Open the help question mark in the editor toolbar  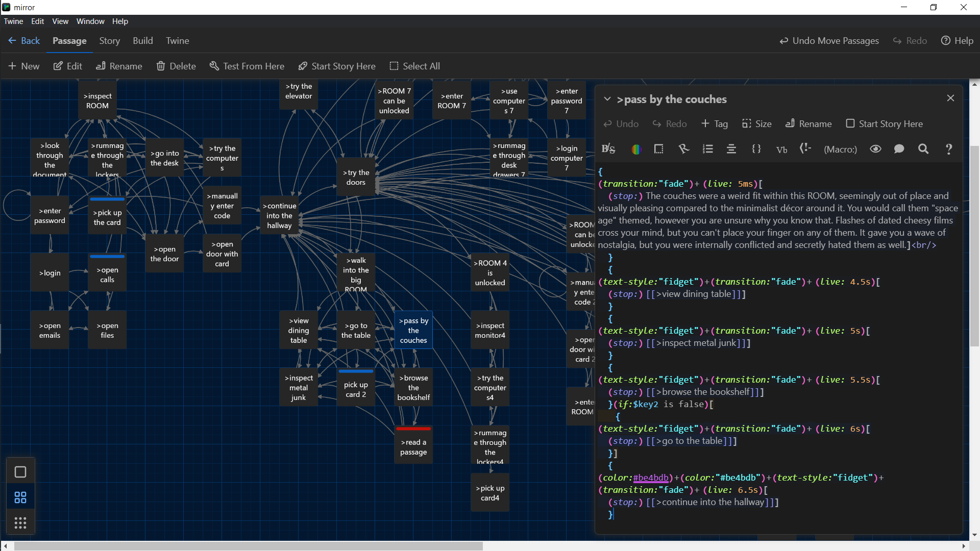(948, 149)
